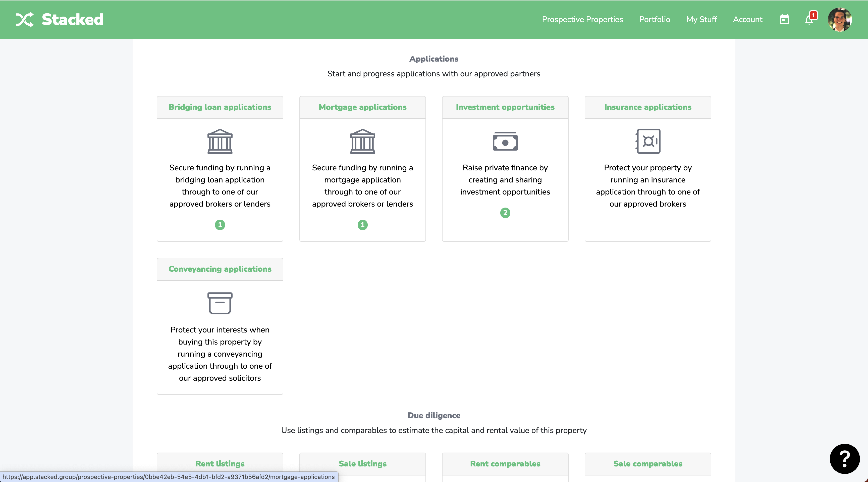Click the Stacked shuffle logo icon
Image resolution: width=868 pixels, height=482 pixels.
25,20
